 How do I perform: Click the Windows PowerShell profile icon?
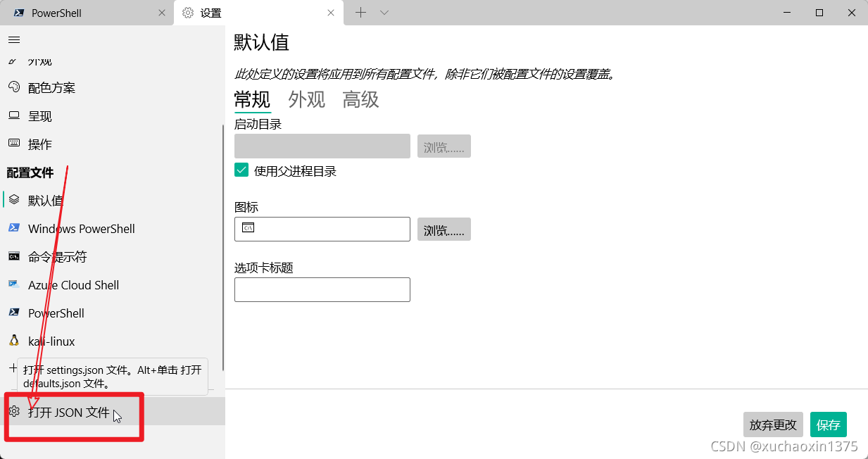(14, 228)
